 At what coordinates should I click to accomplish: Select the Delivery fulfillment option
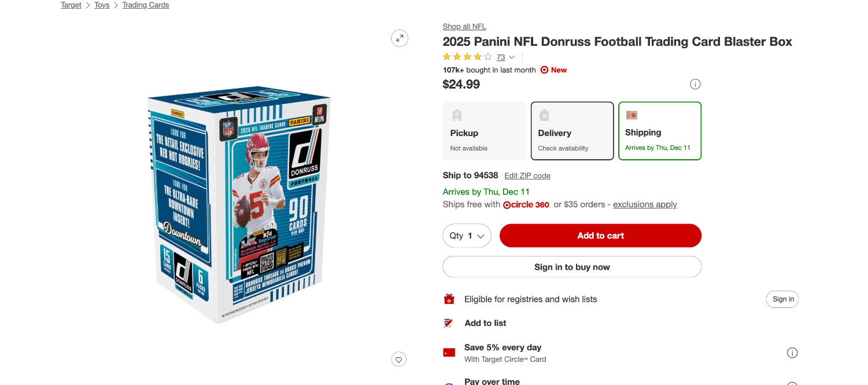tap(572, 131)
